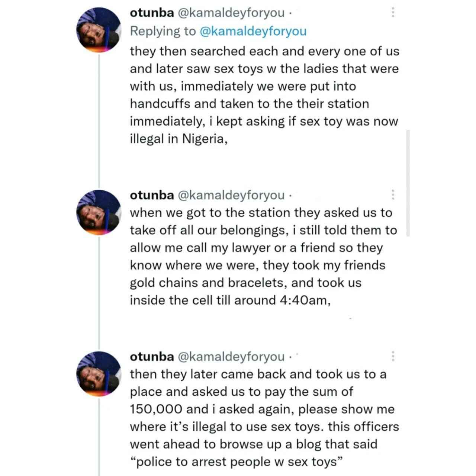Click the otunba display name on first tweet

152,13
